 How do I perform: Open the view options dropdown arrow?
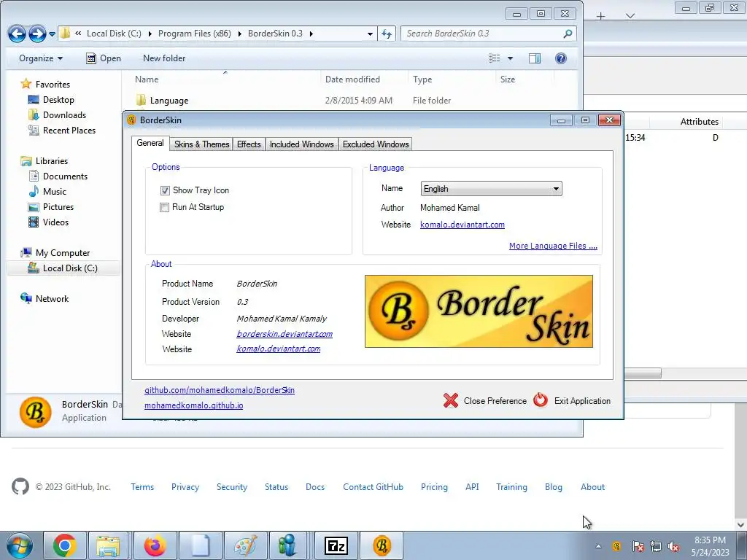point(510,58)
